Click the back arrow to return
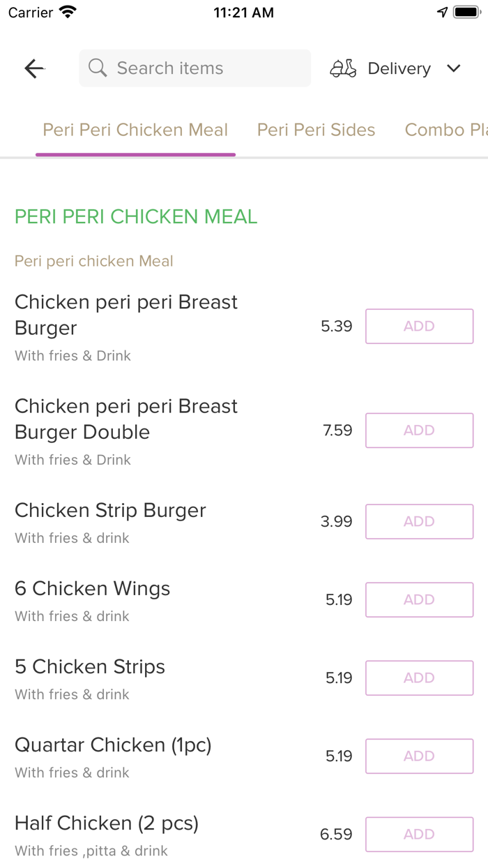This screenshot has height=868, width=488. (33, 68)
